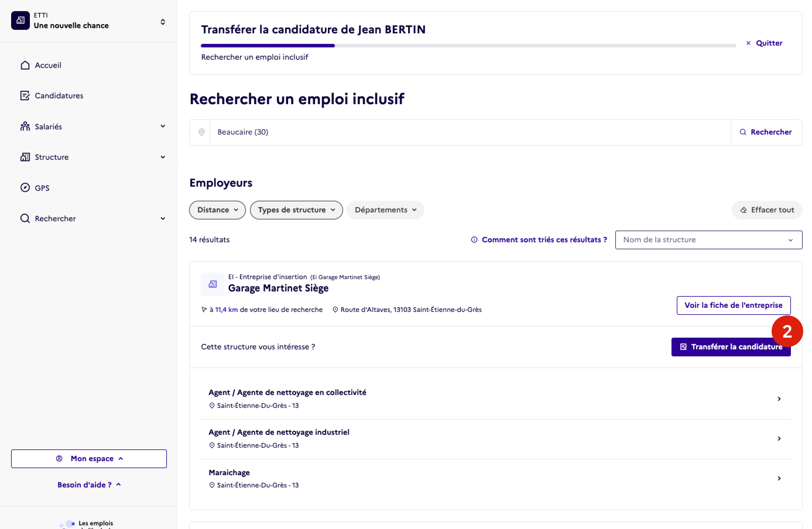Open the Mon espace menu
This screenshot has height=529, width=812.
89,459
